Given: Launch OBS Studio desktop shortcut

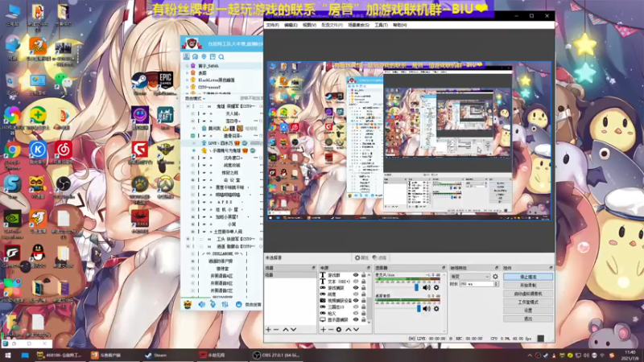Looking at the screenshot, I should 64,186.
